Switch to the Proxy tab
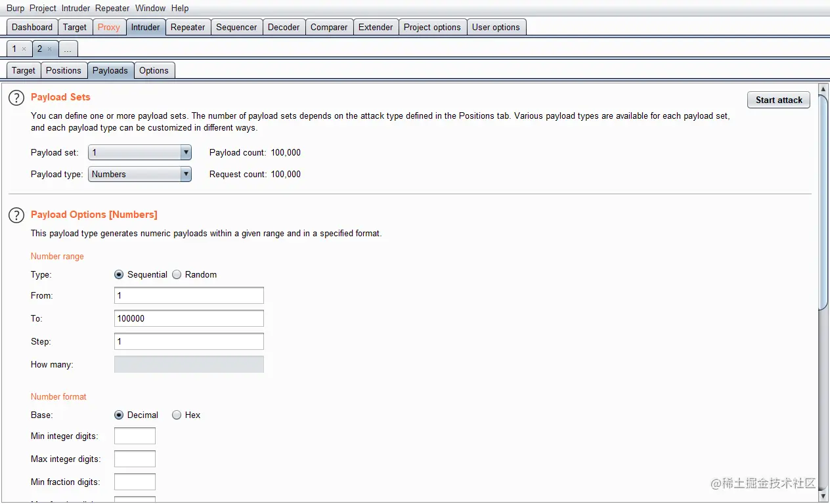 109,28
